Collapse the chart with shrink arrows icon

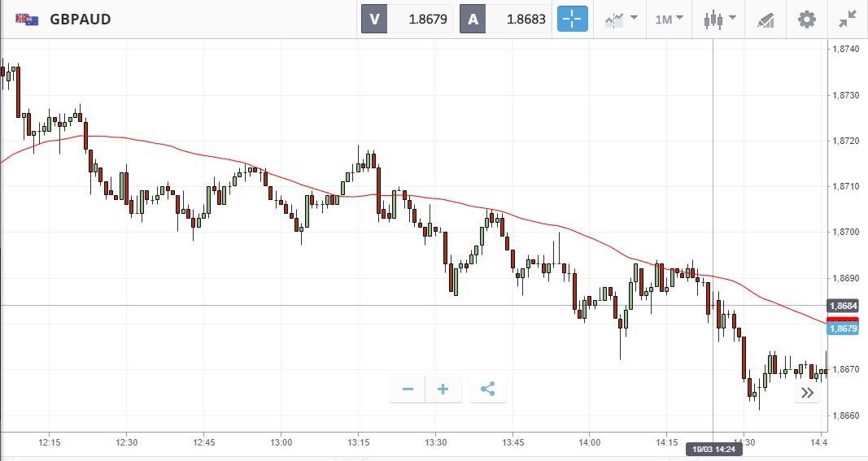847,20
